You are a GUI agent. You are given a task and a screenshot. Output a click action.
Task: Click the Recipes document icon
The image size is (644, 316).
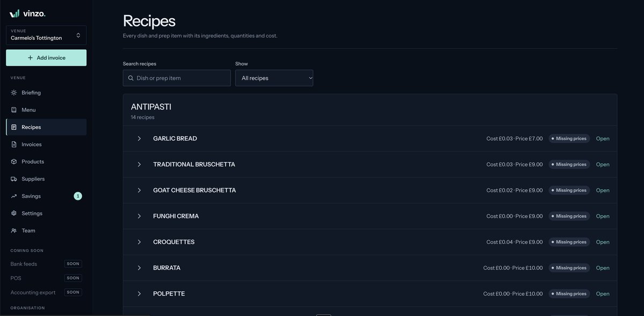coord(14,127)
